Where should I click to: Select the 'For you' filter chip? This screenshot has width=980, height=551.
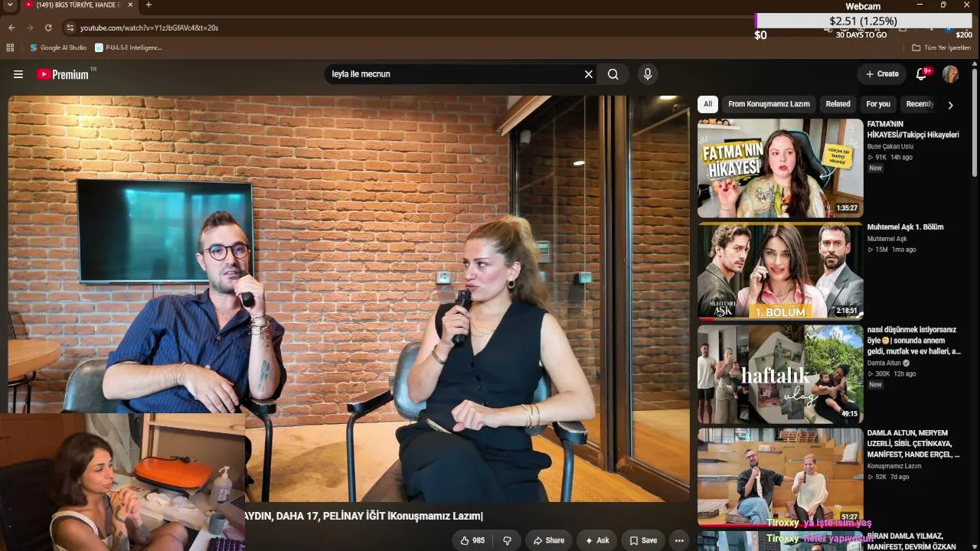coord(878,104)
